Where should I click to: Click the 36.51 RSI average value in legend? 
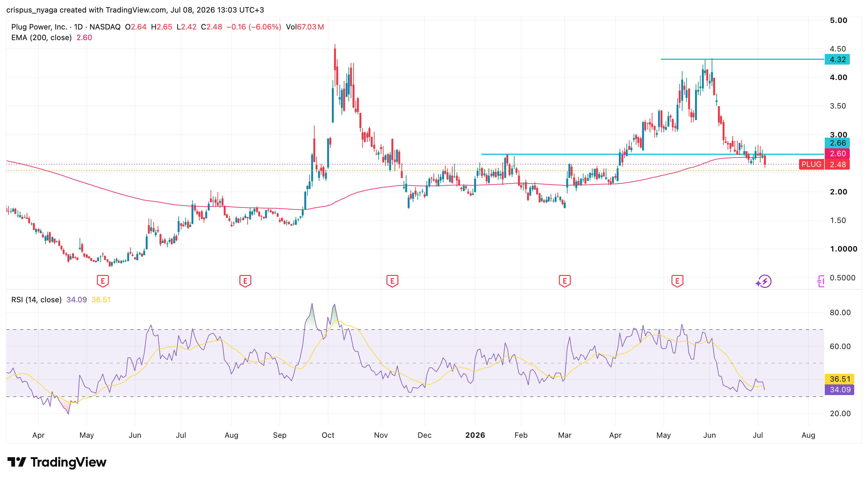[101, 300]
